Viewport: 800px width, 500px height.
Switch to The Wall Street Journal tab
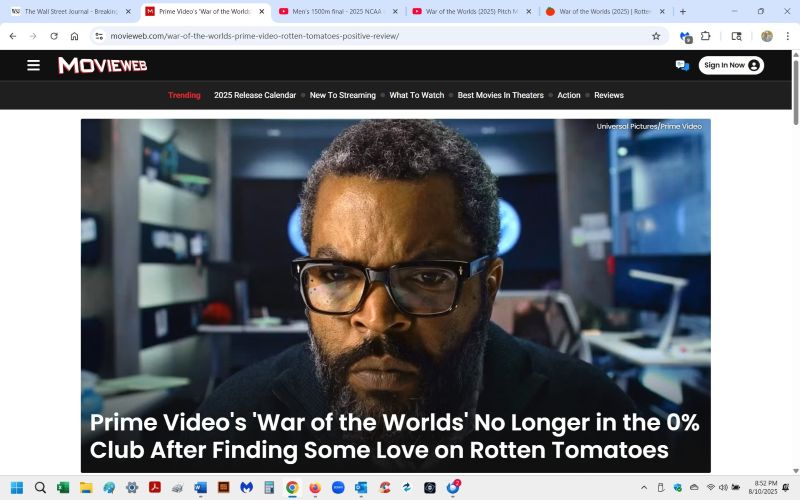click(70, 11)
